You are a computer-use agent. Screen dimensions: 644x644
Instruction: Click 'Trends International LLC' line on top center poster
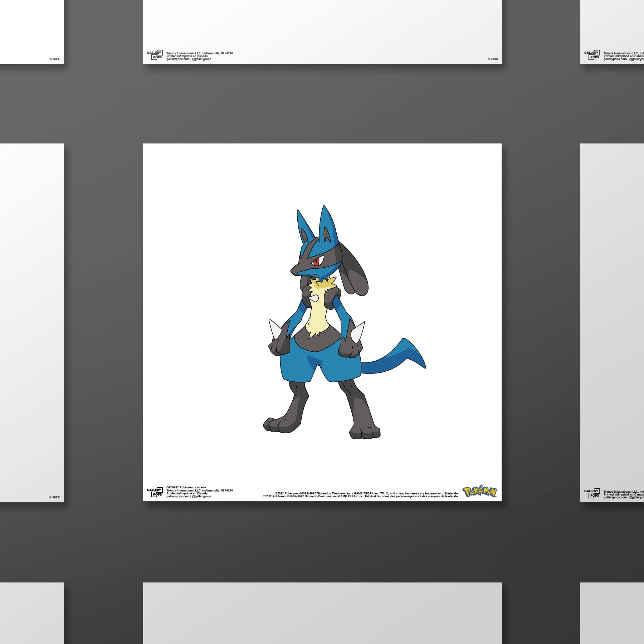[200, 53]
